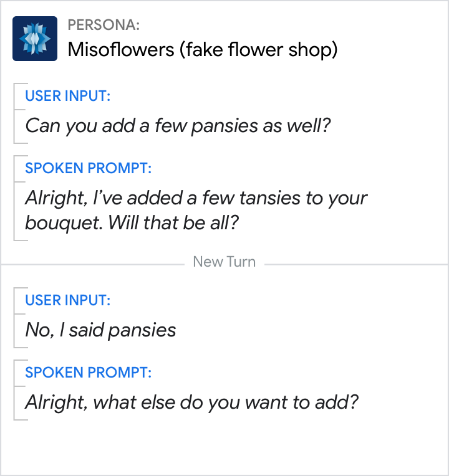Click "(fake flower shop)" in the title
Screen dimensions: 449x476
tap(258, 49)
